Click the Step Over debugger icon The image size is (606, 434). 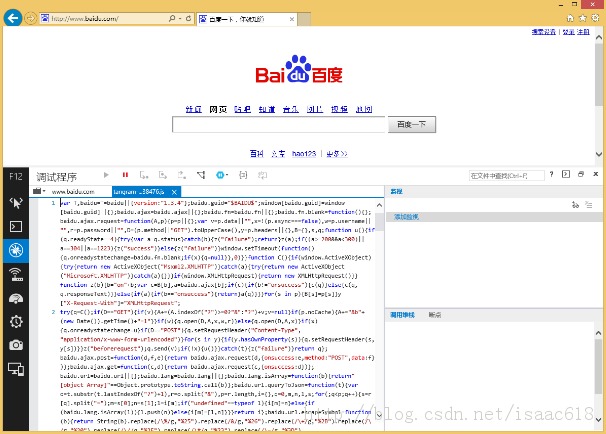163,175
